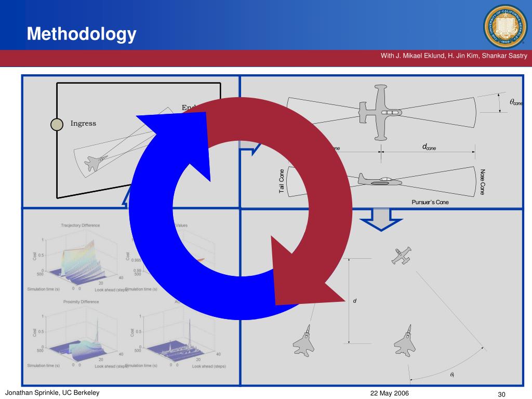Select the Pursuer's Cone caption
This screenshot has height=399, width=532.
click(x=430, y=202)
